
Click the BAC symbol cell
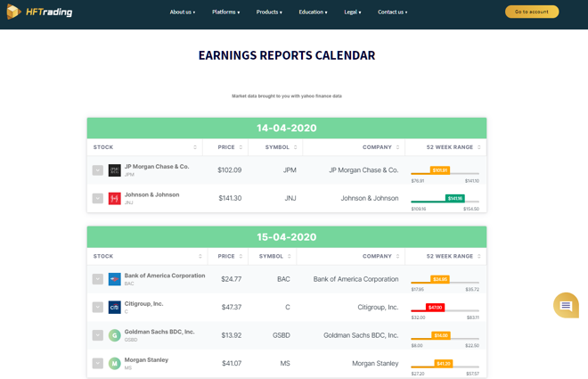[283, 279]
